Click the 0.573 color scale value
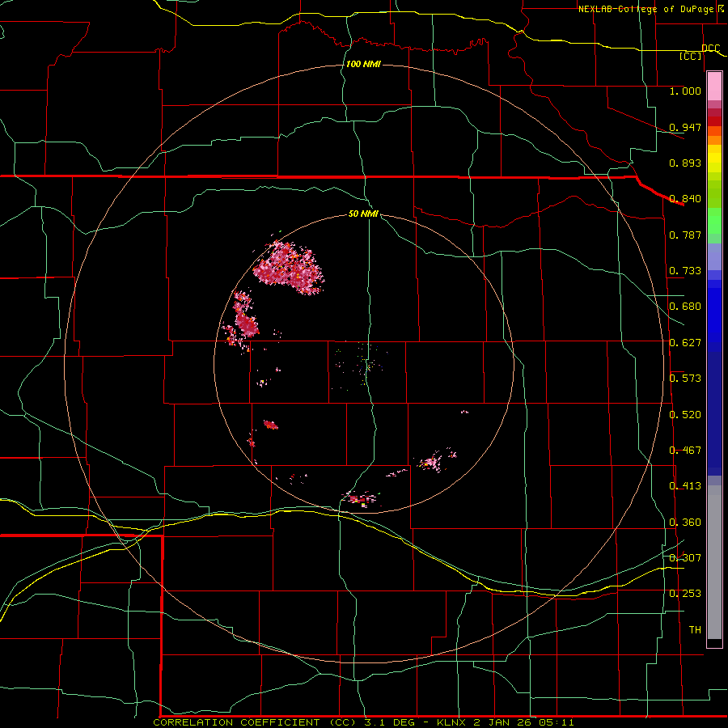 pyautogui.click(x=685, y=379)
